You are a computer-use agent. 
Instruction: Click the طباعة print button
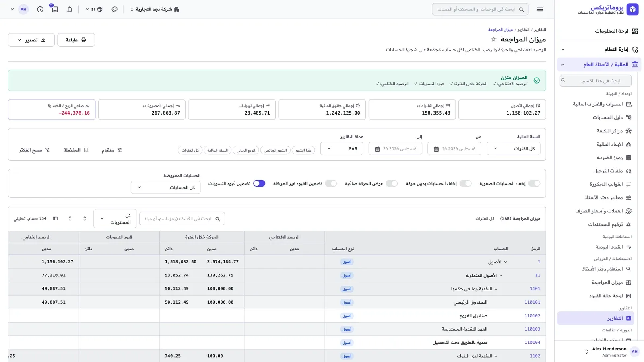pos(76,40)
